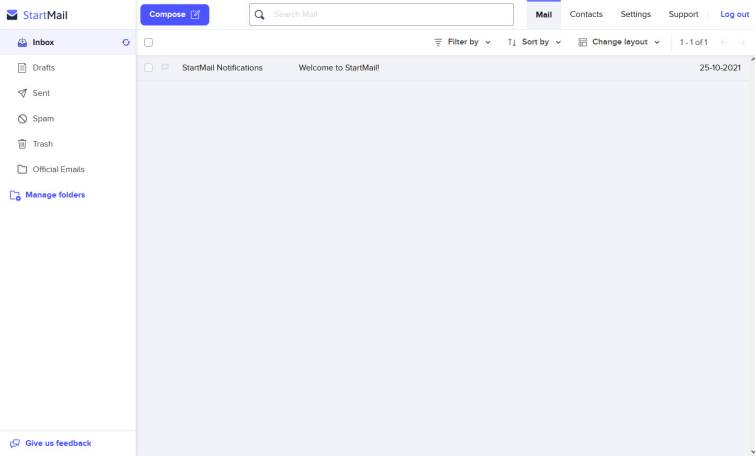Click the feedback speech-bubble icon

click(15, 443)
